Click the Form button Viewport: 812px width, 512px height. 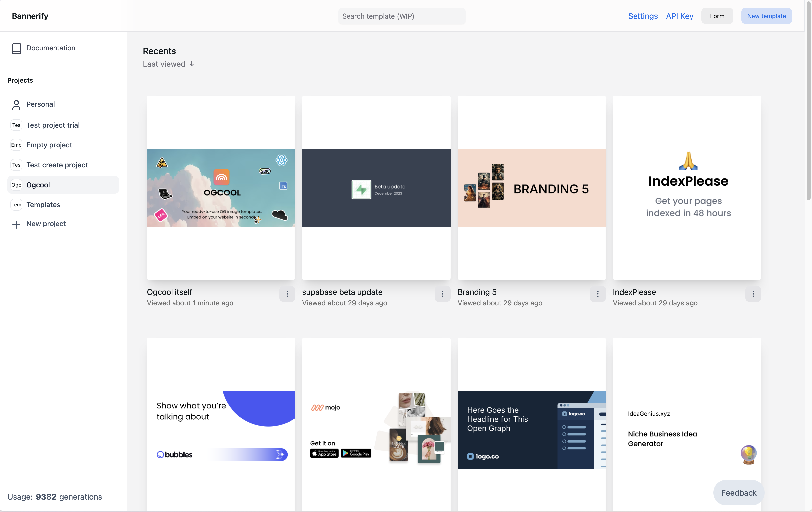[717, 16]
